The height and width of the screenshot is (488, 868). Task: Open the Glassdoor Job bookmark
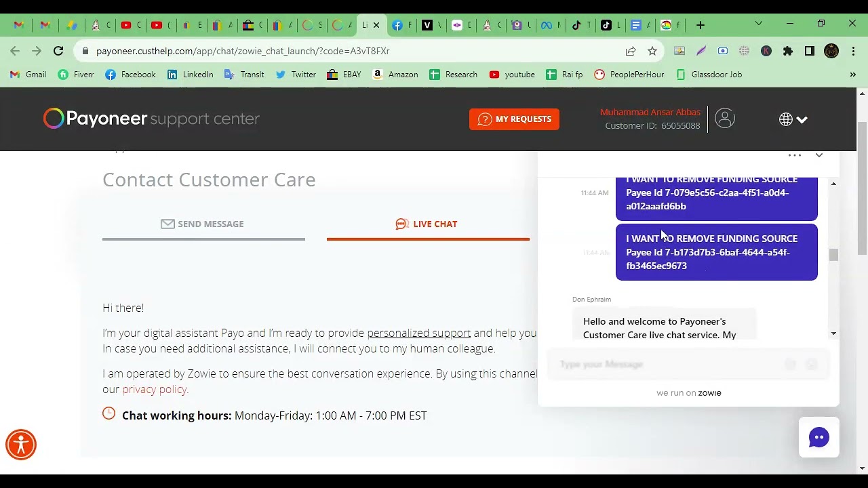tap(709, 75)
